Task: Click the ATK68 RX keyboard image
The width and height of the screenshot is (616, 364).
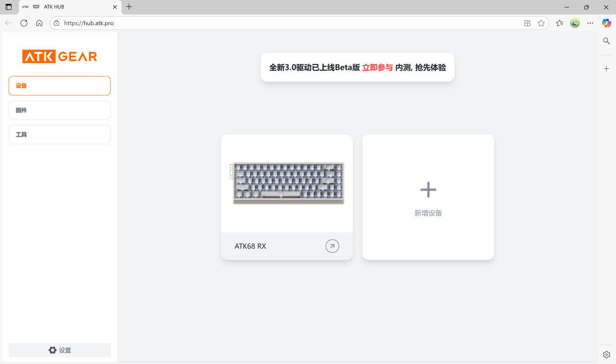Action: pos(287,183)
